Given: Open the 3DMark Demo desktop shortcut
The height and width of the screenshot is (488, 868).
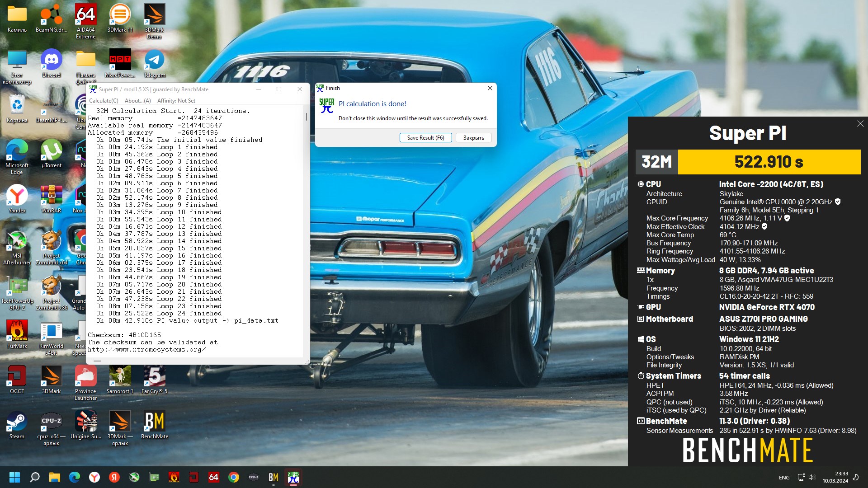Looking at the screenshot, I should point(154,20).
